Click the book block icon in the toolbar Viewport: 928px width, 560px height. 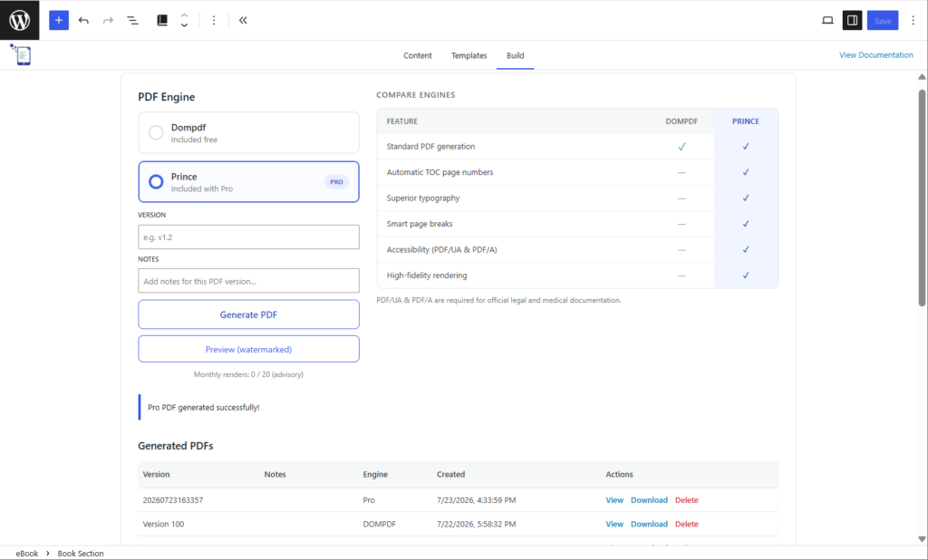(162, 20)
